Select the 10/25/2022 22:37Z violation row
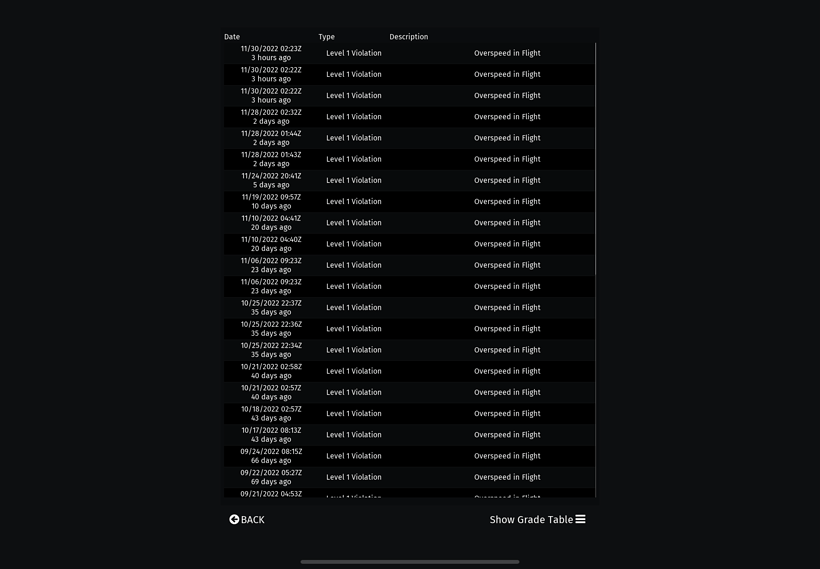The height and width of the screenshot is (569, 820). (409, 308)
